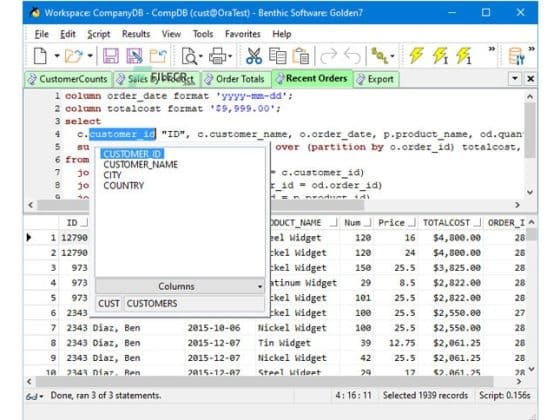Click the editor vertical scrollbar down arrow
Screen dimensions: 560x420
click(530, 192)
